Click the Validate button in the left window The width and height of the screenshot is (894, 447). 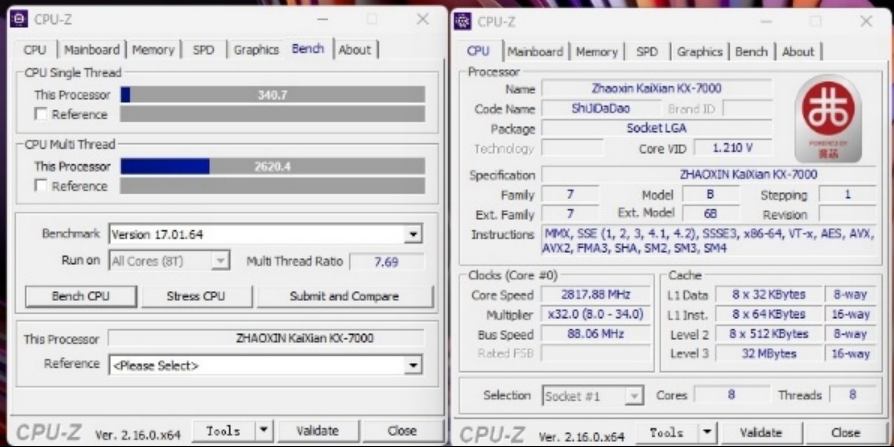click(318, 431)
